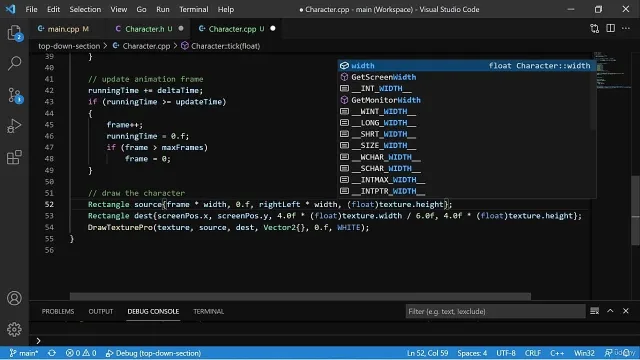Click the Synchronize Changes icon in status bar
Screen dimensions: 640x360
[52, 353]
